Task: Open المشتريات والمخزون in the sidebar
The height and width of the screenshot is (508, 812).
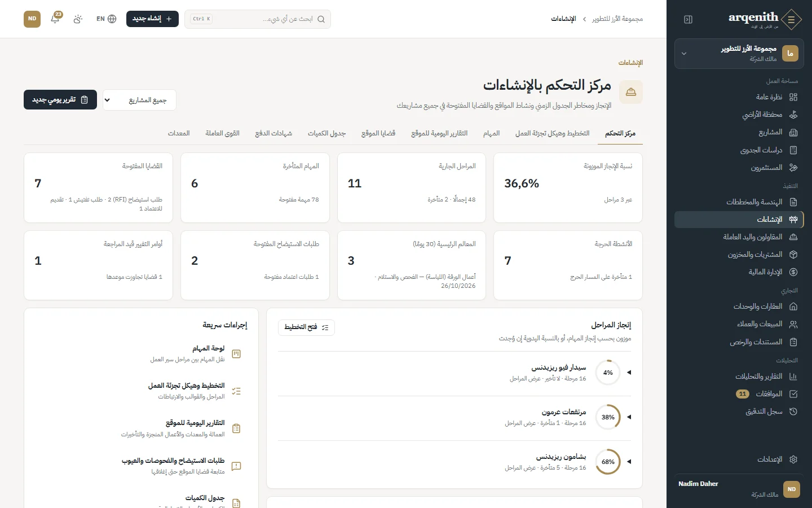Action: pos(739,255)
